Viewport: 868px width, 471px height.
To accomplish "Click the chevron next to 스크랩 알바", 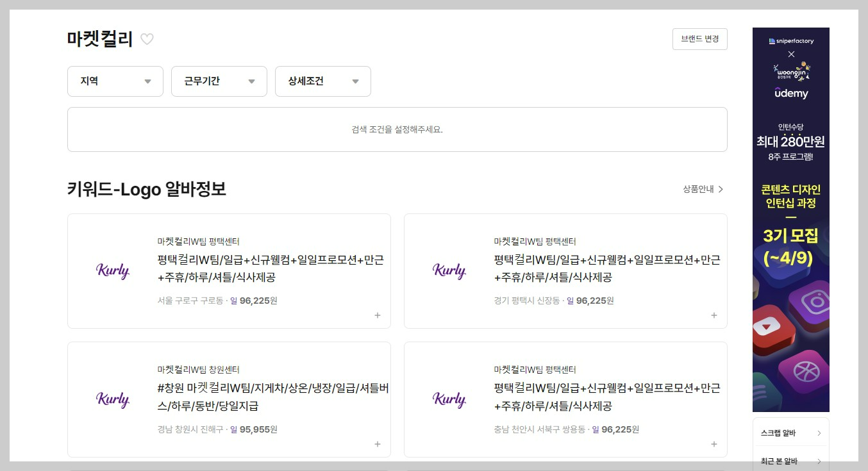I will coord(819,433).
